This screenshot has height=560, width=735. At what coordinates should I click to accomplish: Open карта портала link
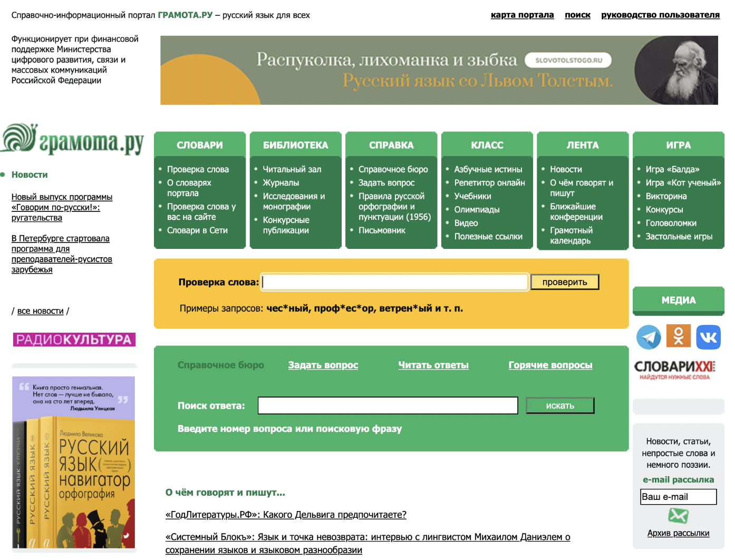tap(523, 15)
